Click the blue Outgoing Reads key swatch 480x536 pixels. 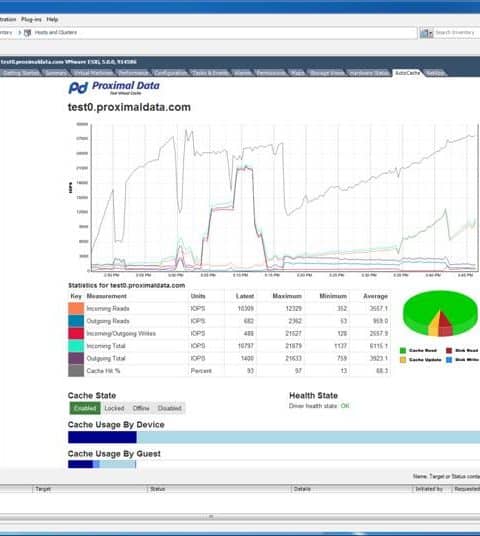tap(76, 321)
